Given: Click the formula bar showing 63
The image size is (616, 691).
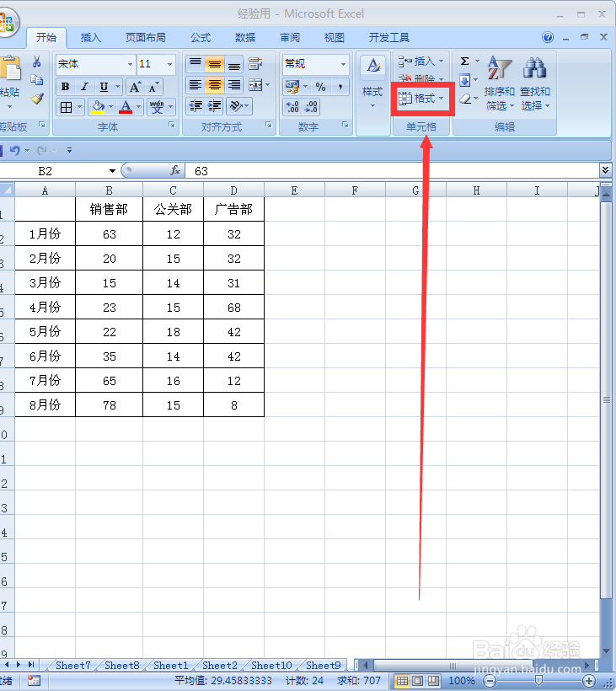Looking at the screenshot, I should (392, 171).
